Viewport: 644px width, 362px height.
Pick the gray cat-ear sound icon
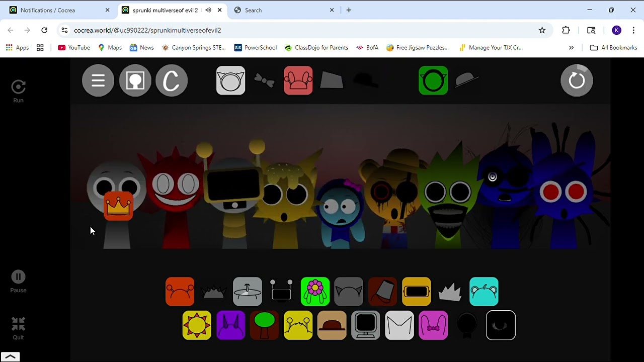[x=349, y=292]
